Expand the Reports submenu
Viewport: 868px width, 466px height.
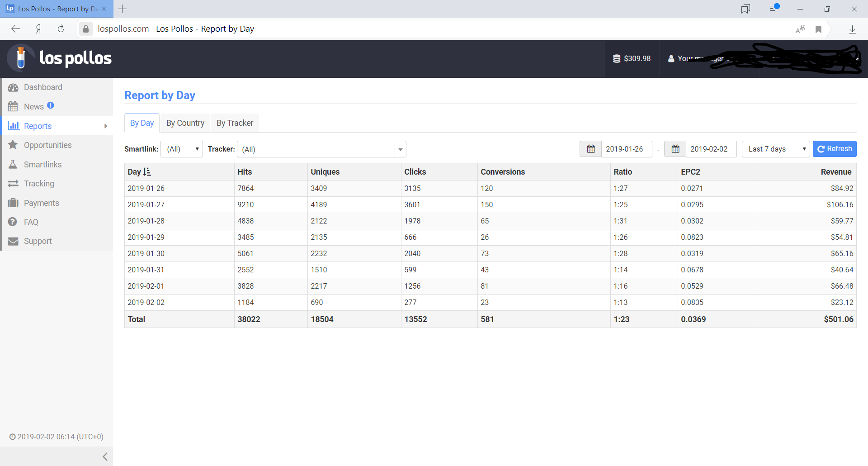[105, 126]
